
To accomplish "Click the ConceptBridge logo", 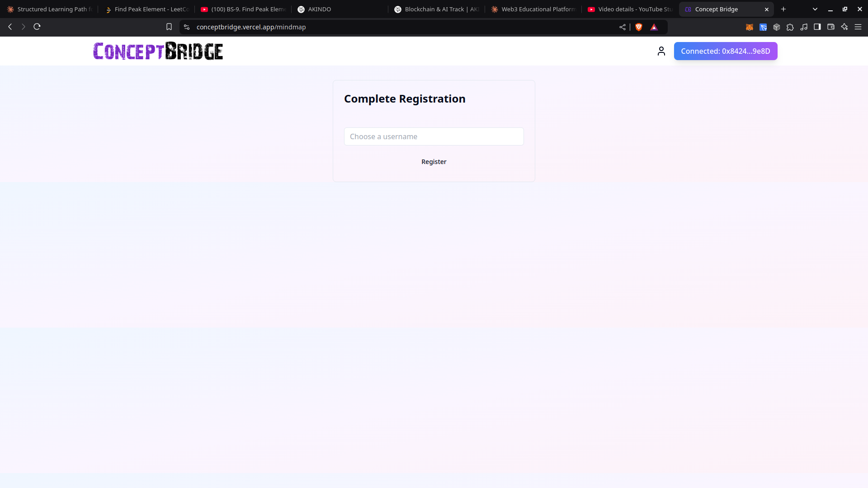I will (158, 51).
